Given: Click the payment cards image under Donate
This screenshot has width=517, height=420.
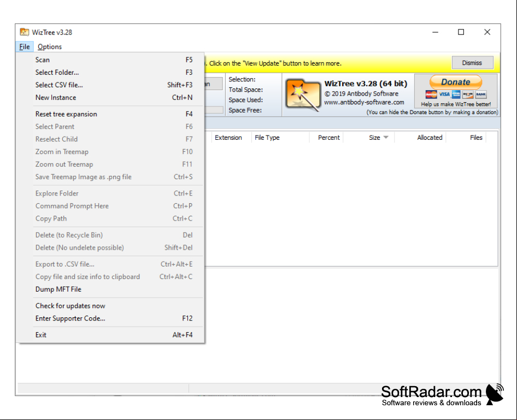Looking at the screenshot, I should pos(456,94).
